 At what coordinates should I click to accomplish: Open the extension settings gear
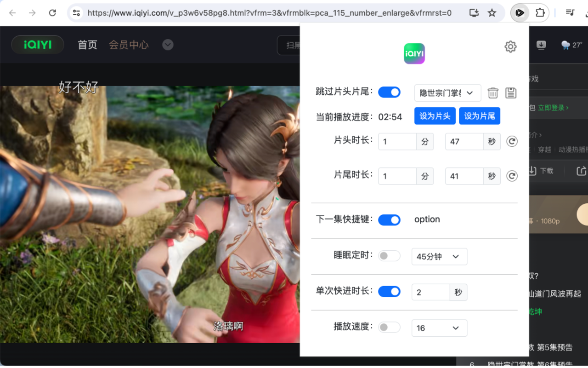pyautogui.click(x=510, y=46)
